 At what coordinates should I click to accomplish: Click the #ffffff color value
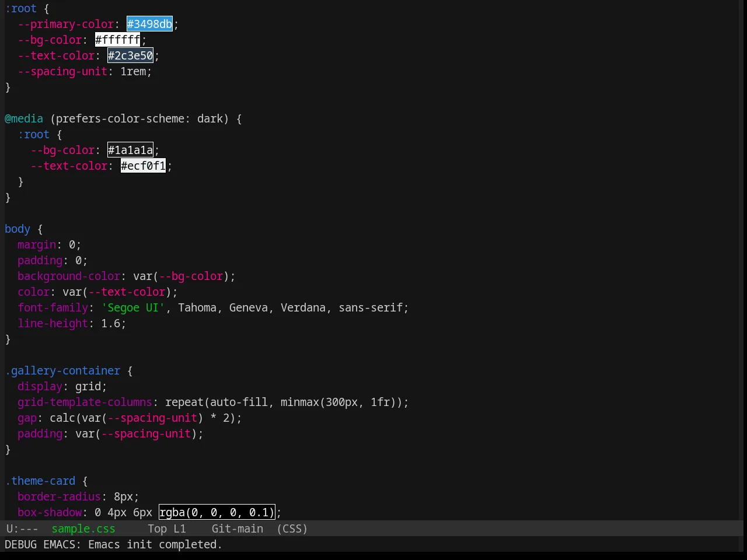pos(118,40)
